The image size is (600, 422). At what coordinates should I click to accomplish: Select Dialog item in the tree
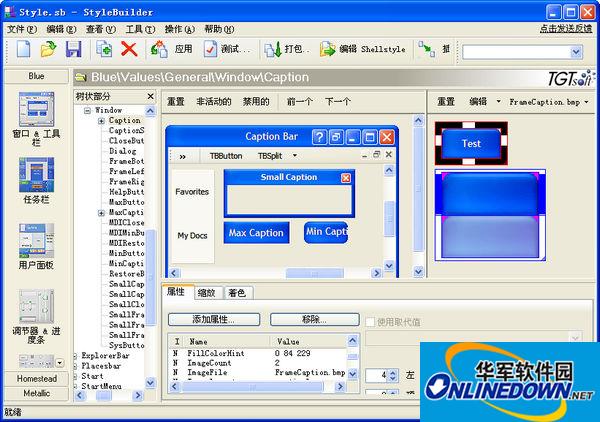tap(122, 151)
